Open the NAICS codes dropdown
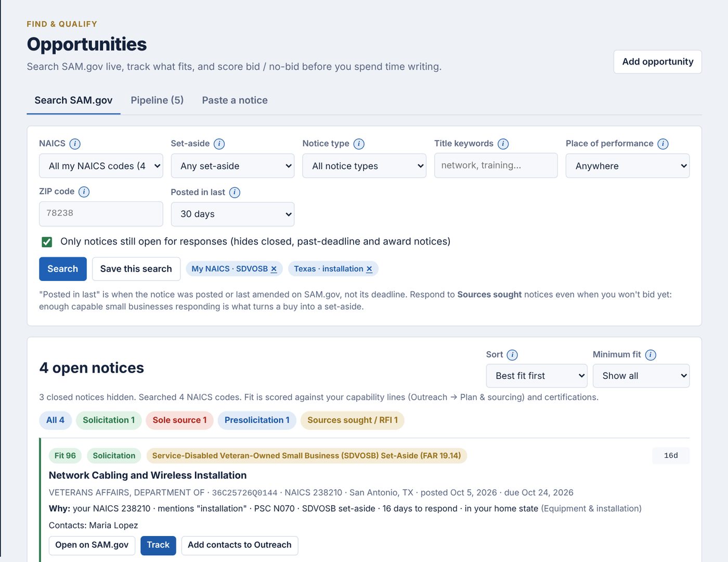The width and height of the screenshot is (728, 562). [x=101, y=166]
